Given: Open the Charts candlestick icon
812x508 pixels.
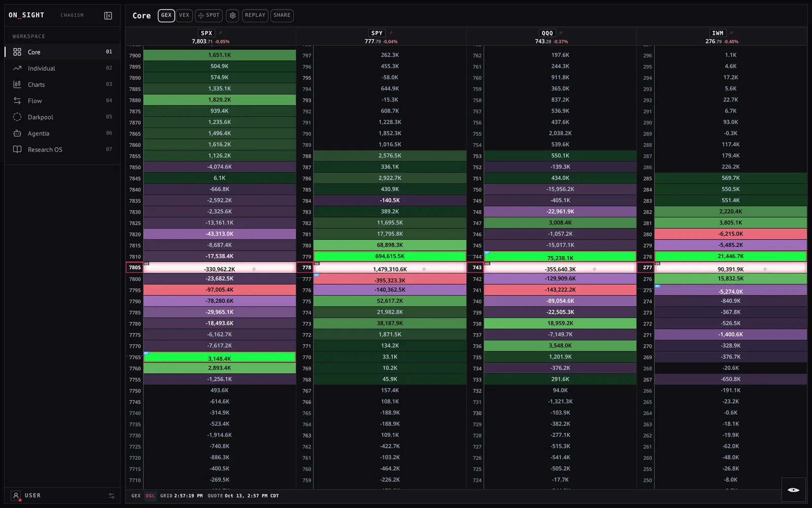Looking at the screenshot, I should click(x=17, y=84).
